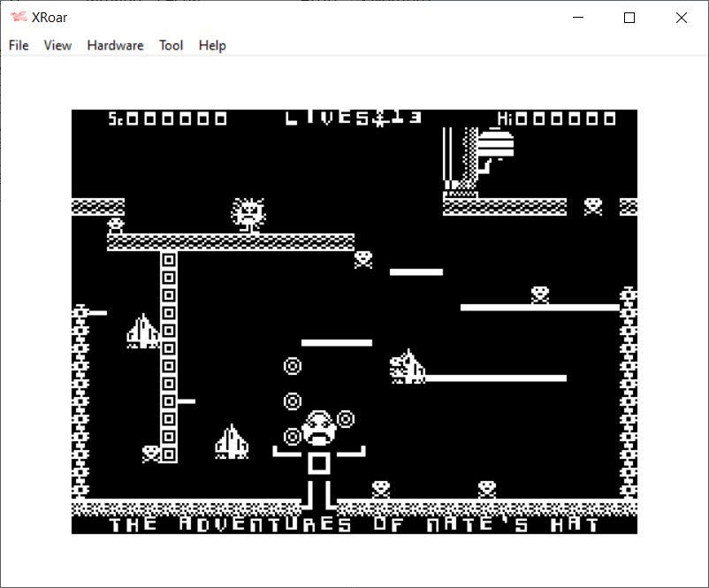This screenshot has width=709, height=588.
Task: Click the skull at the ladder's base
Action: coord(151,454)
